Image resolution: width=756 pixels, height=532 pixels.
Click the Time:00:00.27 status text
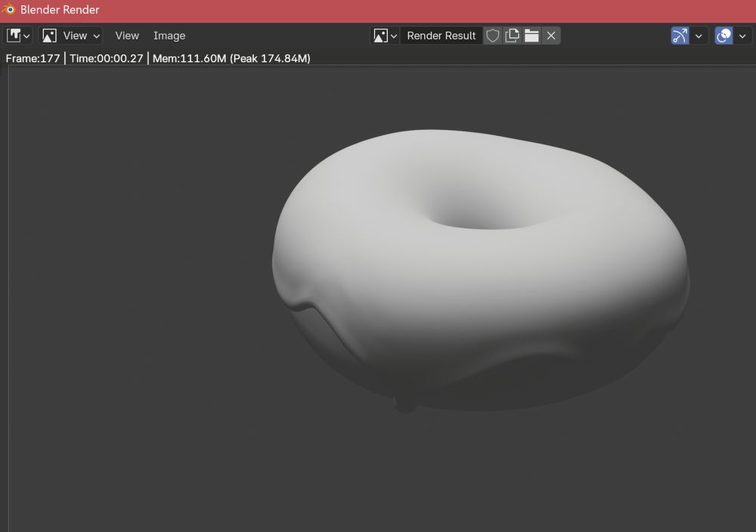[x=106, y=58]
